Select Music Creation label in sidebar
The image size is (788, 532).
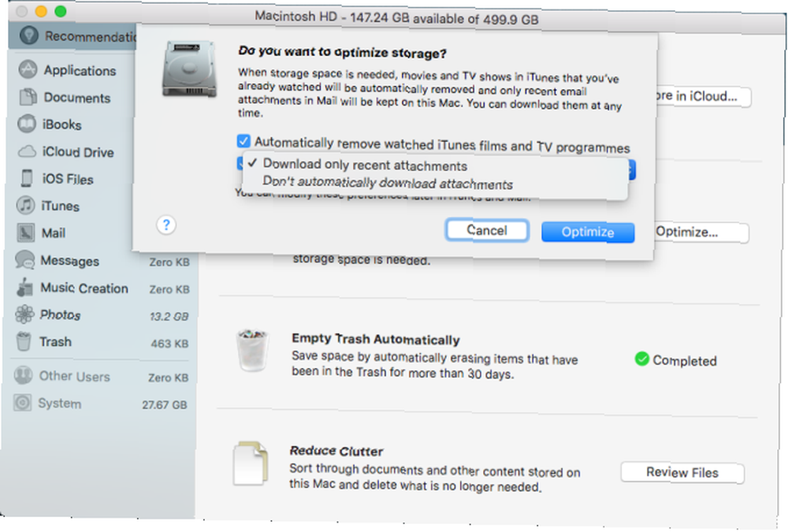click(x=84, y=288)
